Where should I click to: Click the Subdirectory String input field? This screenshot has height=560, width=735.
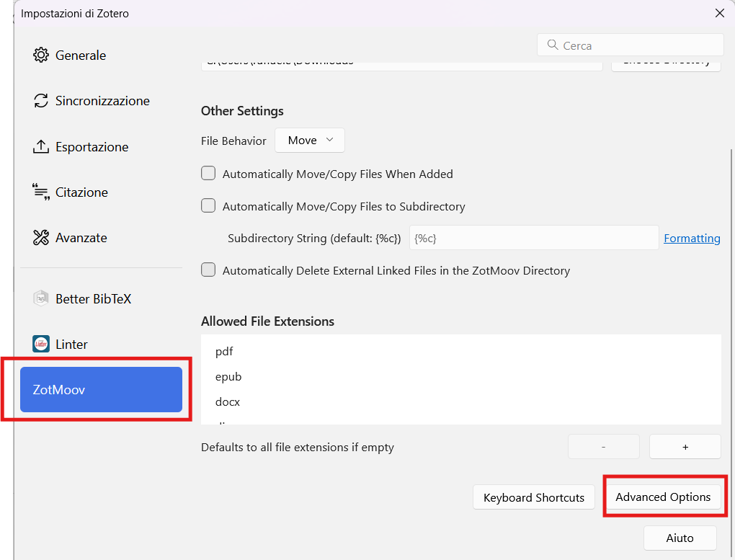tap(534, 238)
